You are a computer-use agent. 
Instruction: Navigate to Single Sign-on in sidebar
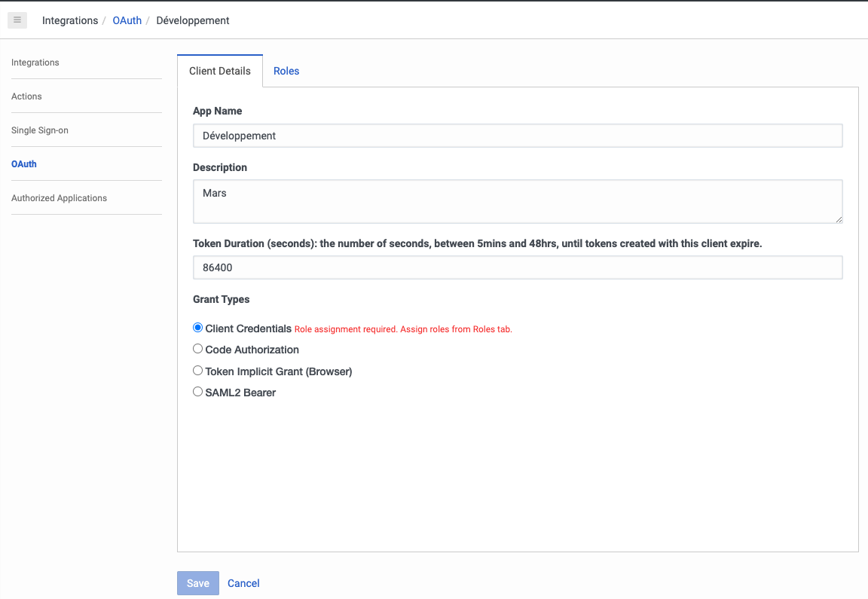(40, 130)
